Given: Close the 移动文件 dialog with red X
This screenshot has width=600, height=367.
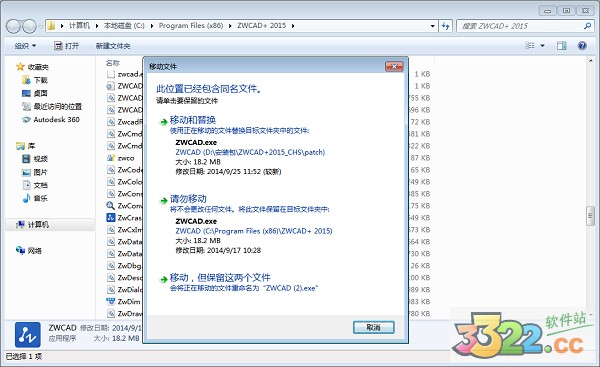Looking at the screenshot, I should pyautogui.click(x=394, y=67).
